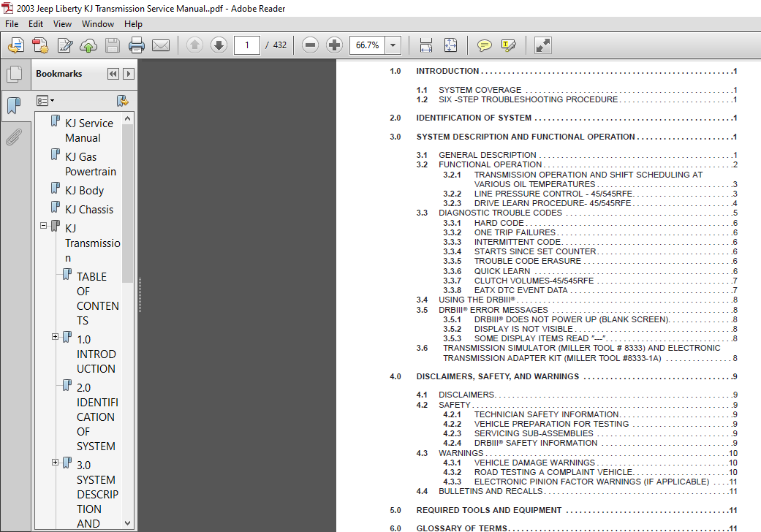Expand the Bookmarks pane with right arrow
The width and height of the screenshot is (761, 532).
coord(128,74)
